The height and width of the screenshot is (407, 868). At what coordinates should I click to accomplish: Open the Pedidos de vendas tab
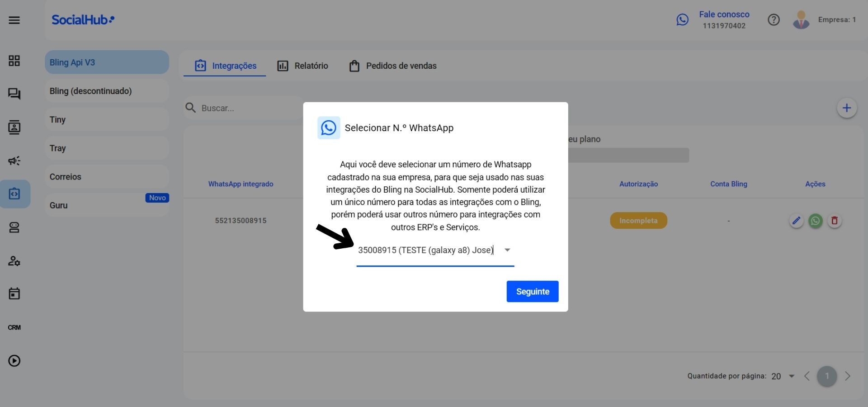click(x=401, y=66)
